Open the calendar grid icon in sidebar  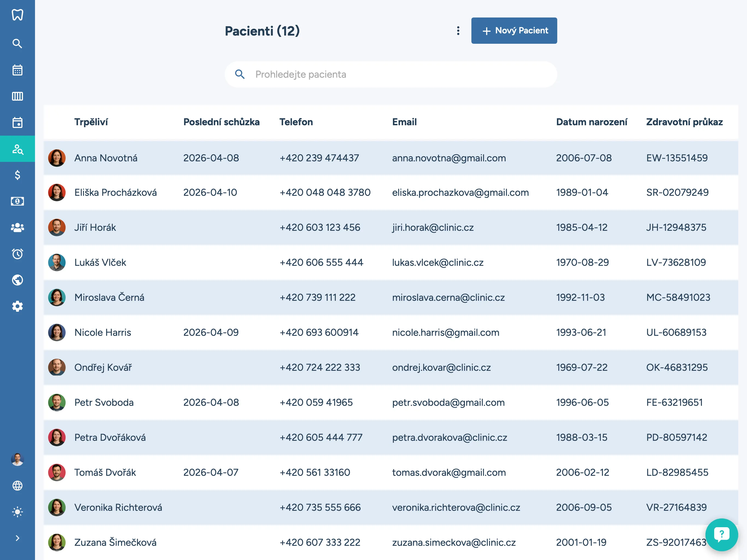pyautogui.click(x=17, y=70)
